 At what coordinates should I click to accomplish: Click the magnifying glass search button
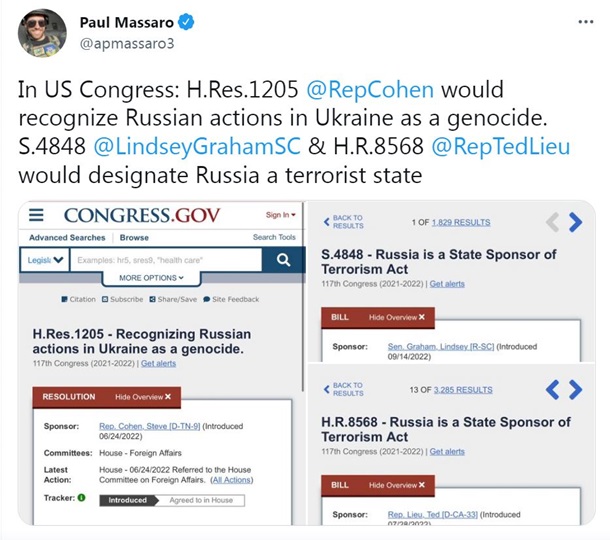283,260
